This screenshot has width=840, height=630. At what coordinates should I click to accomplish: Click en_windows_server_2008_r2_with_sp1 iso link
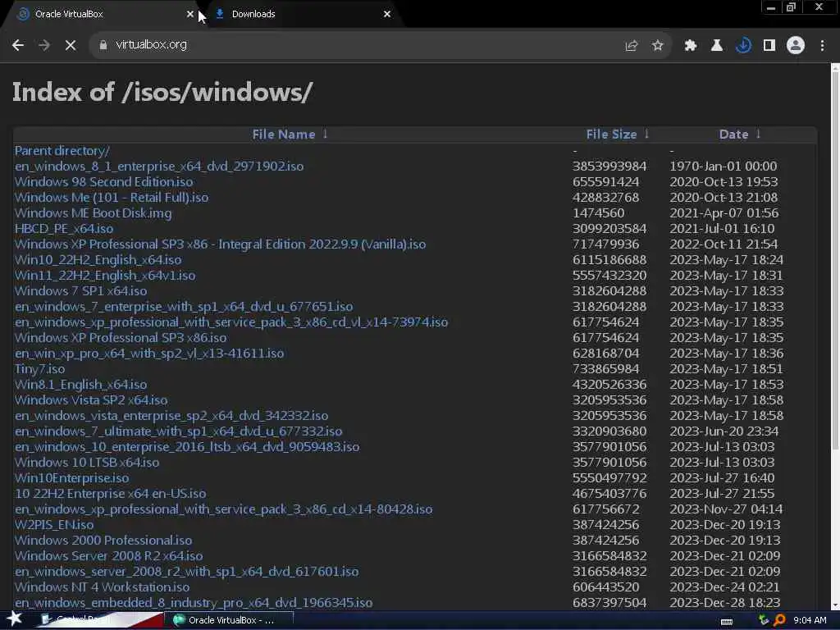click(187, 571)
